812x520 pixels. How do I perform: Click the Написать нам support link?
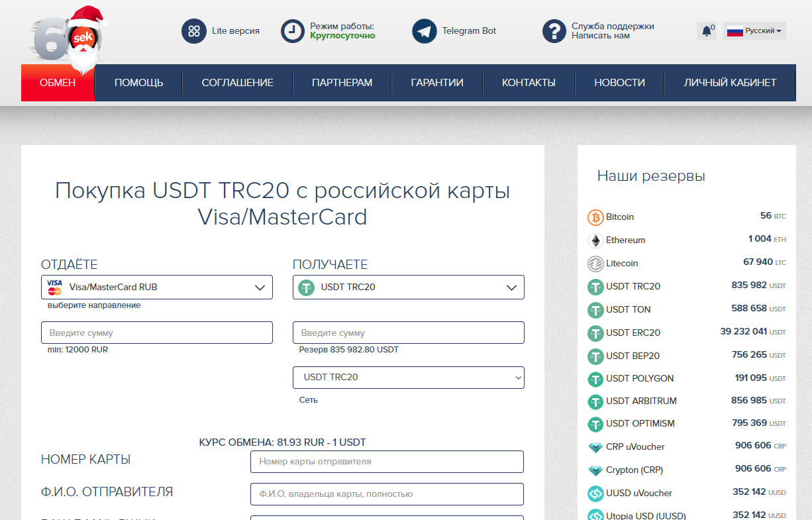click(x=601, y=36)
